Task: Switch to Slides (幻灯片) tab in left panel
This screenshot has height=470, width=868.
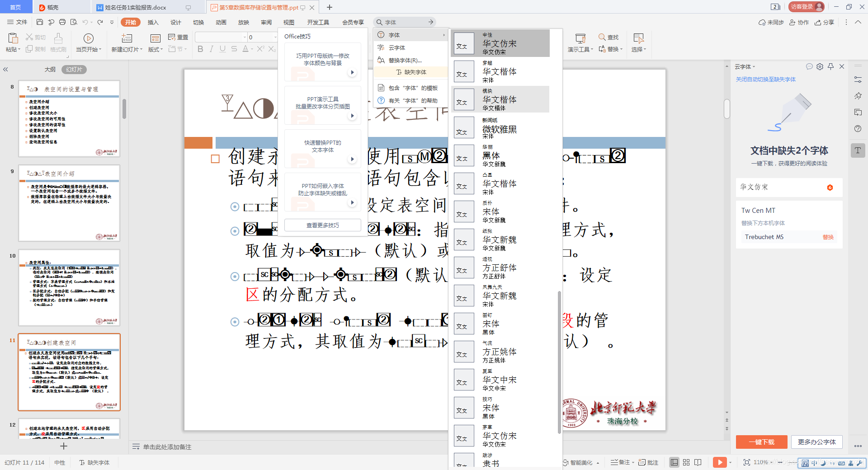Action: point(74,70)
